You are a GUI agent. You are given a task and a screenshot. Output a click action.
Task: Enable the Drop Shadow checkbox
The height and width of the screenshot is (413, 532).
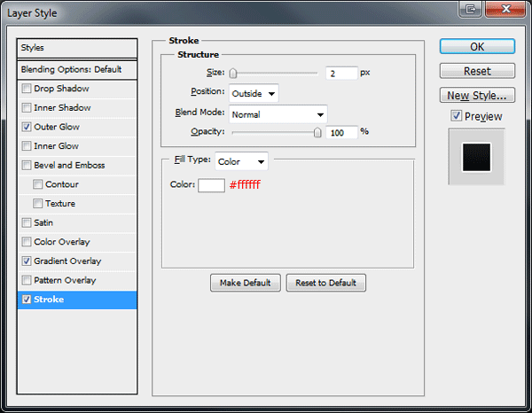coord(27,89)
